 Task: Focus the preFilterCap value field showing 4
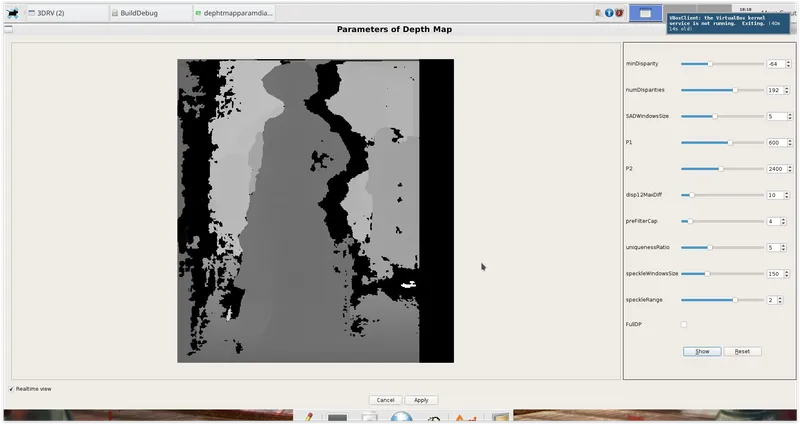773,221
